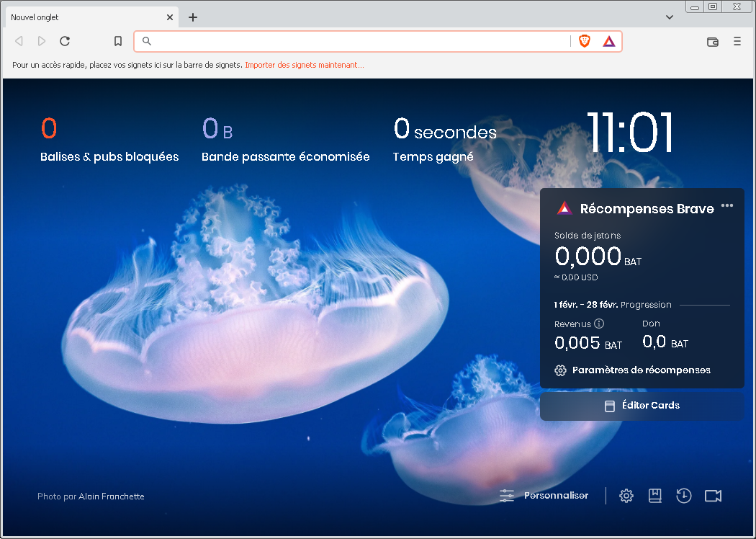Click the rewards settings gear icon
This screenshot has width=756, height=539.
[x=560, y=370]
